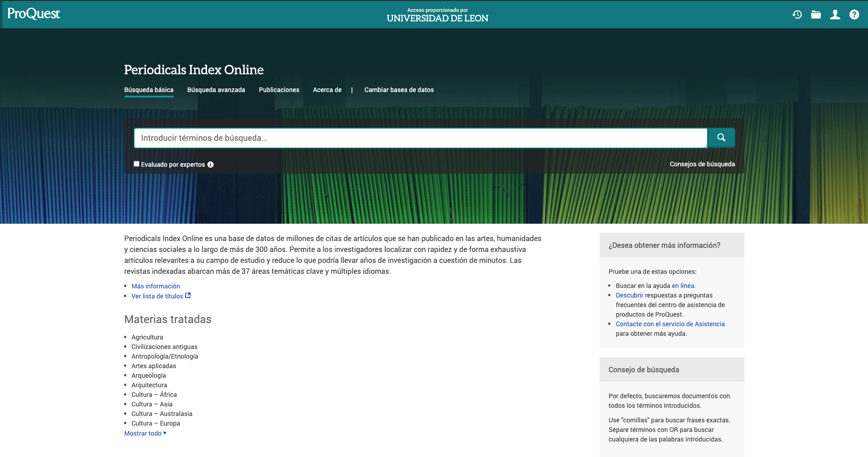Click the Antropología/Etnología entry

pyautogui.click(x=165, y=356)
